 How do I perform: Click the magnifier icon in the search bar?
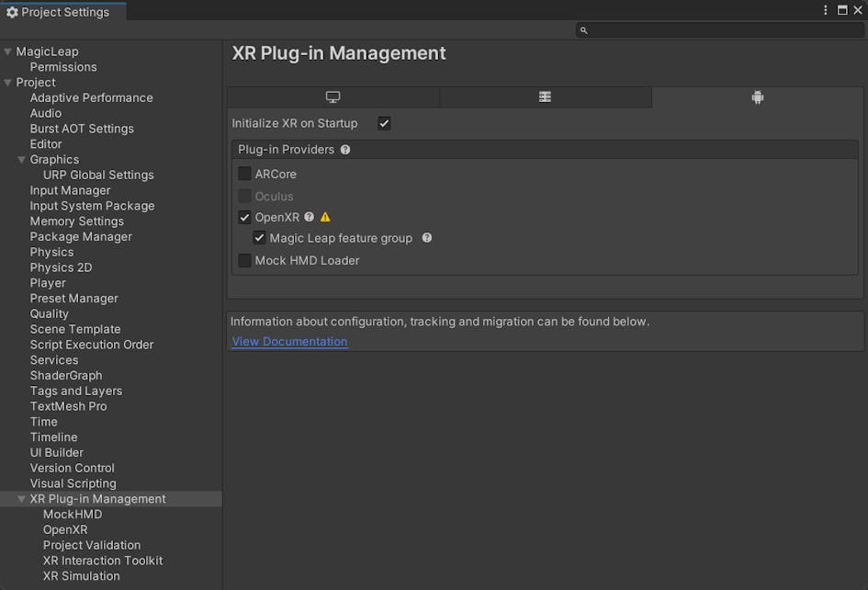coord(583,29)
